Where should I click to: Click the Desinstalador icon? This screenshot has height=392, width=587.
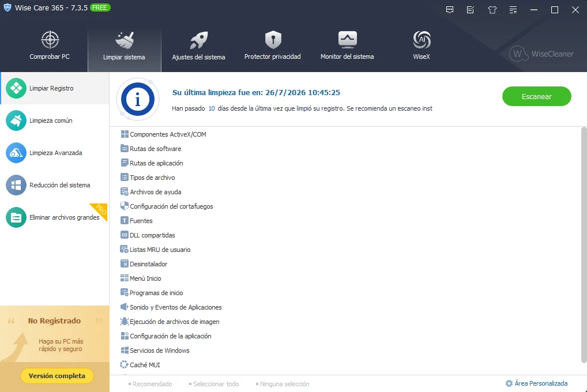click(125, 263)
